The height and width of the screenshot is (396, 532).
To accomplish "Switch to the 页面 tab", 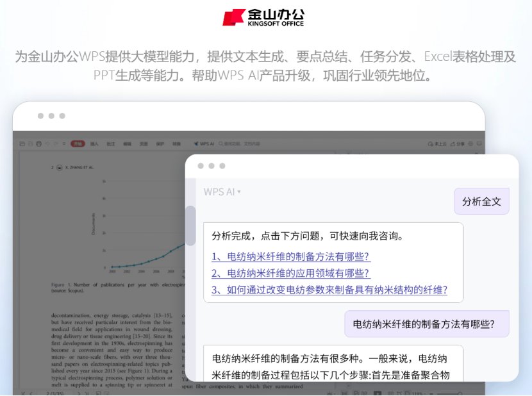I will click(144, 144).
